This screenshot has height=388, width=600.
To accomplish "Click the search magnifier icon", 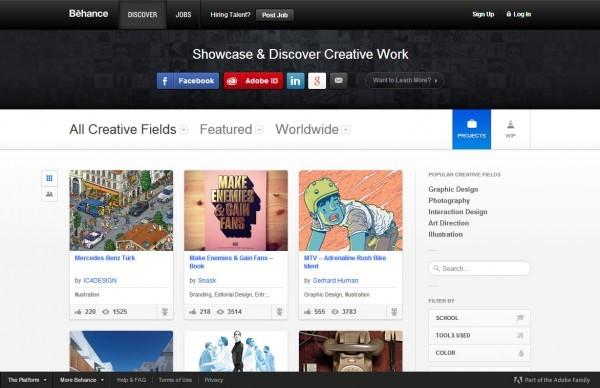I will pos(436,268).
